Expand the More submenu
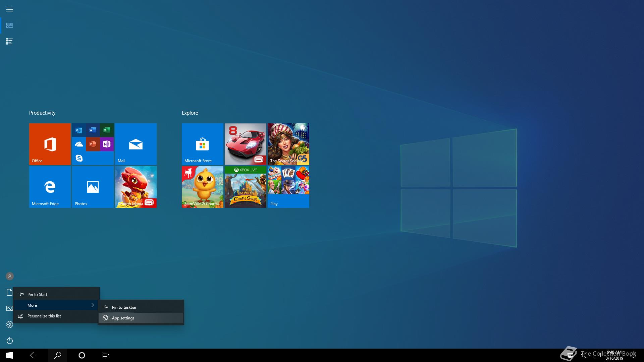644x362 pixels. click(56, 305)
